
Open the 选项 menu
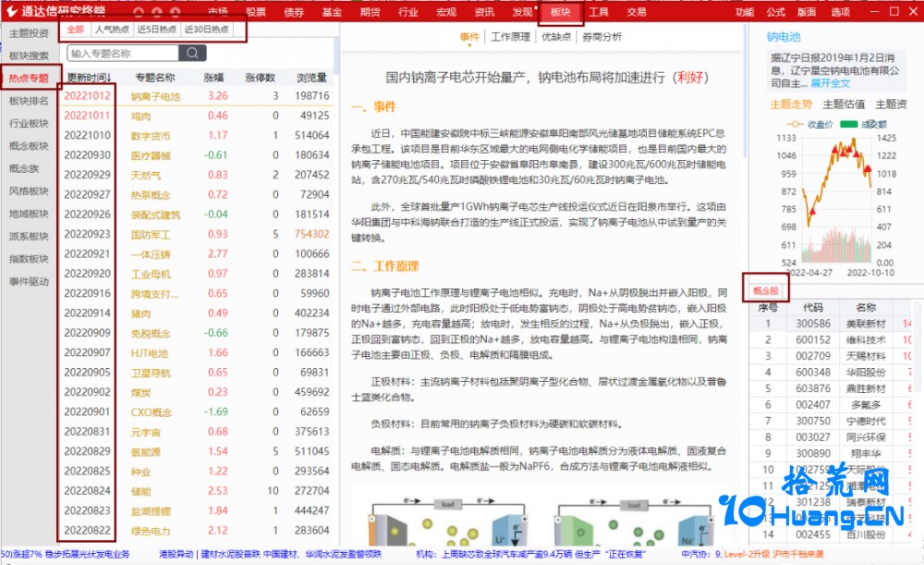840,12
